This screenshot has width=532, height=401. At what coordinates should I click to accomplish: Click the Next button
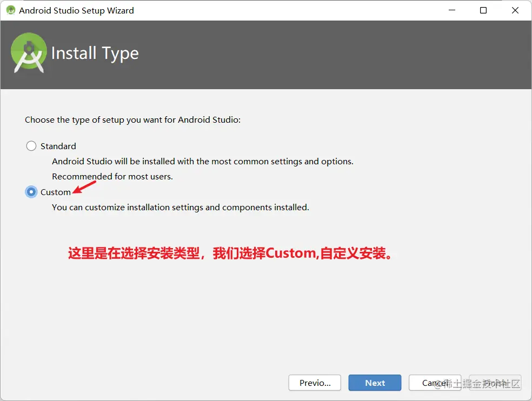(375, 383)
